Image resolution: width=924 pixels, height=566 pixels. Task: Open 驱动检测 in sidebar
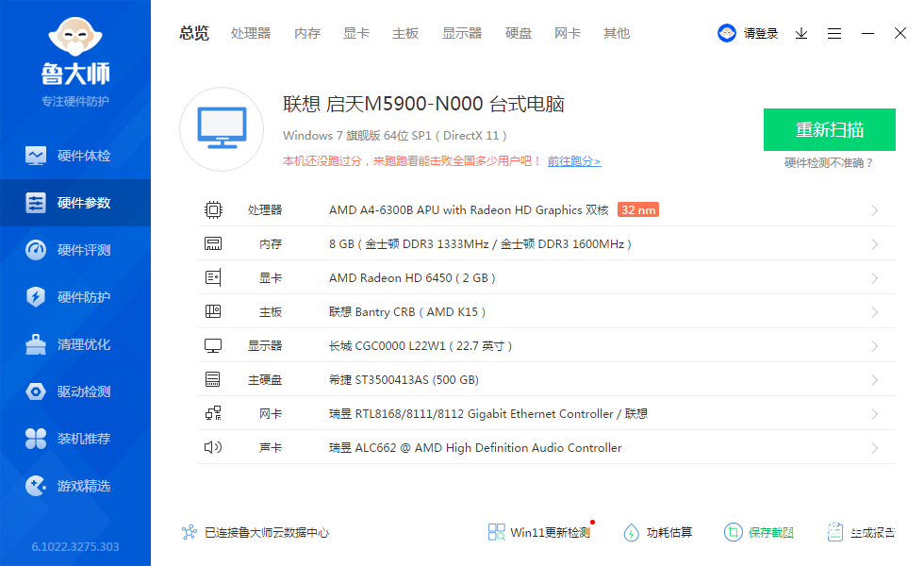coord(75,391)
